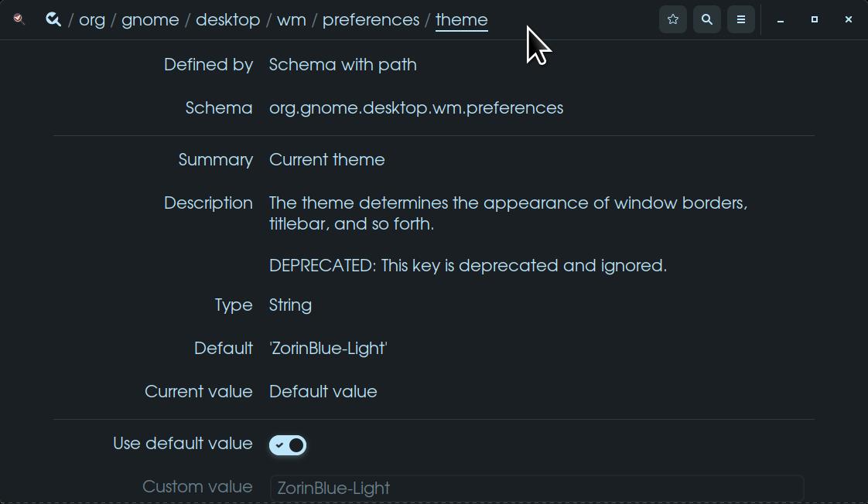868x504 pixels.
Task: Click the Use default value label
Action: [x=183, y=444]
